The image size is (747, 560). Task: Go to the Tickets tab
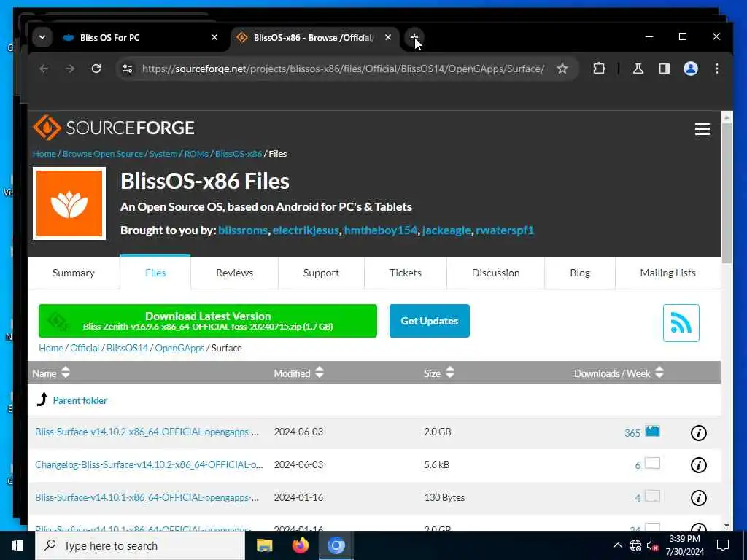[x=406, y=273]
